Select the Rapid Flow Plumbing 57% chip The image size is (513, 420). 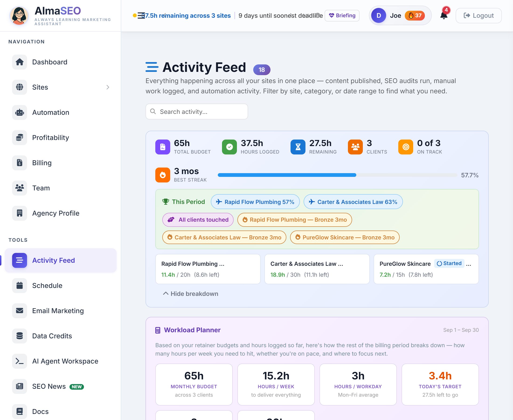click(x=255, y=202)
